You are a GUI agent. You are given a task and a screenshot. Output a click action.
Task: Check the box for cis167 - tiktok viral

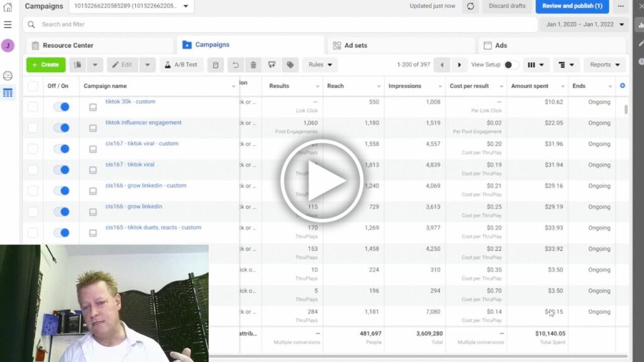pos(33,170)
